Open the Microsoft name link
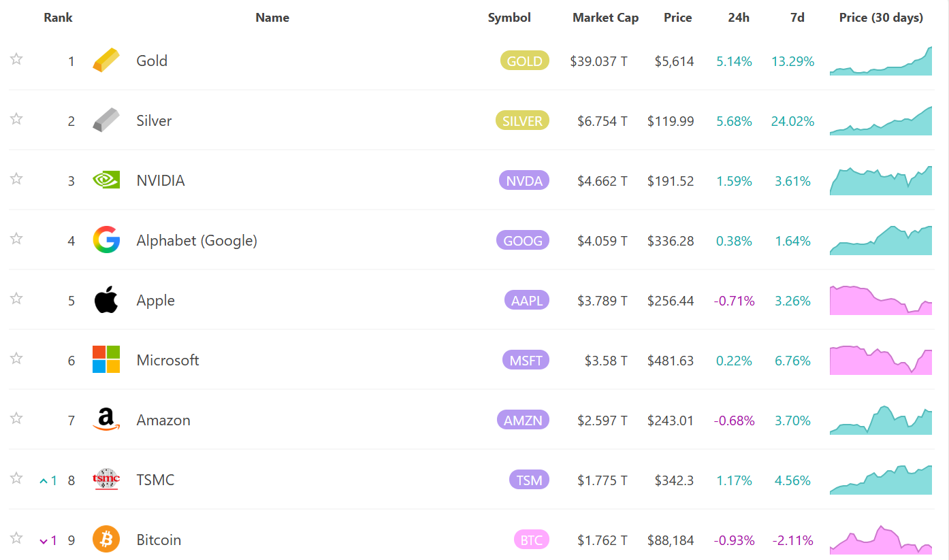The height and width of the screenshot is (560, 949). (167, 360)
